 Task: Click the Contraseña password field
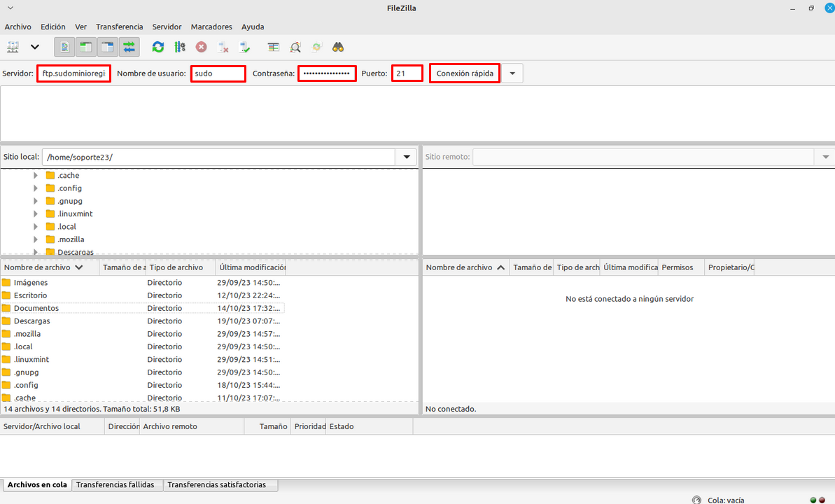pos(327,73)
